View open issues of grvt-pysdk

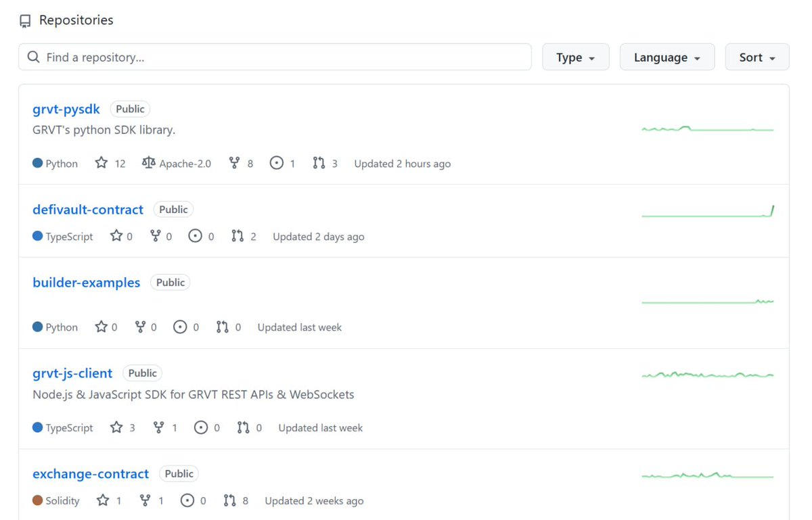(x=282, y=164)
